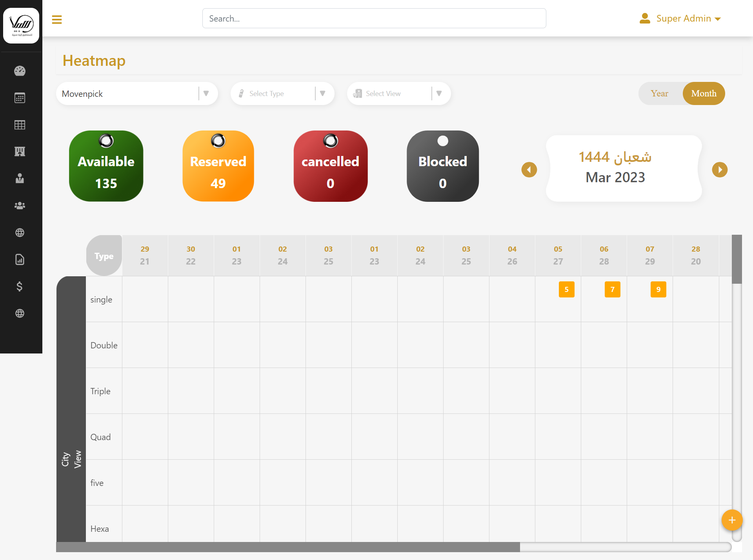753x560 pixels.
Task: Toggle the Available status tag
Action: coord(106,166)
